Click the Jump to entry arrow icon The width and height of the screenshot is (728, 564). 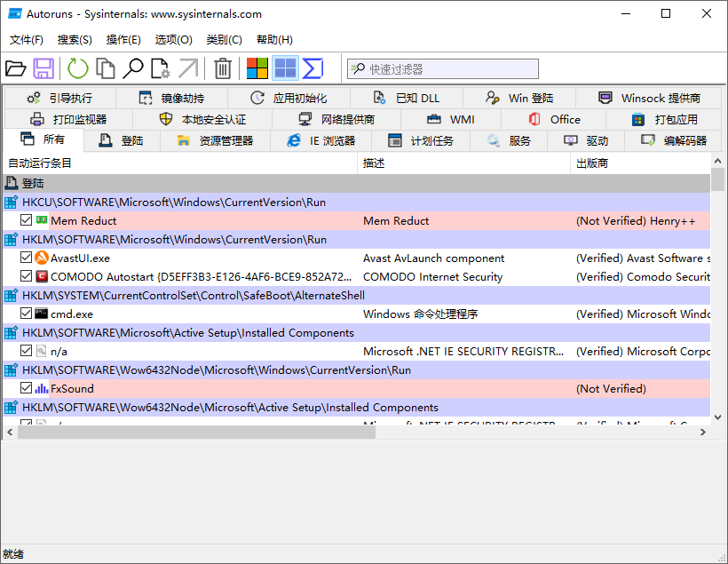(188, 68)
